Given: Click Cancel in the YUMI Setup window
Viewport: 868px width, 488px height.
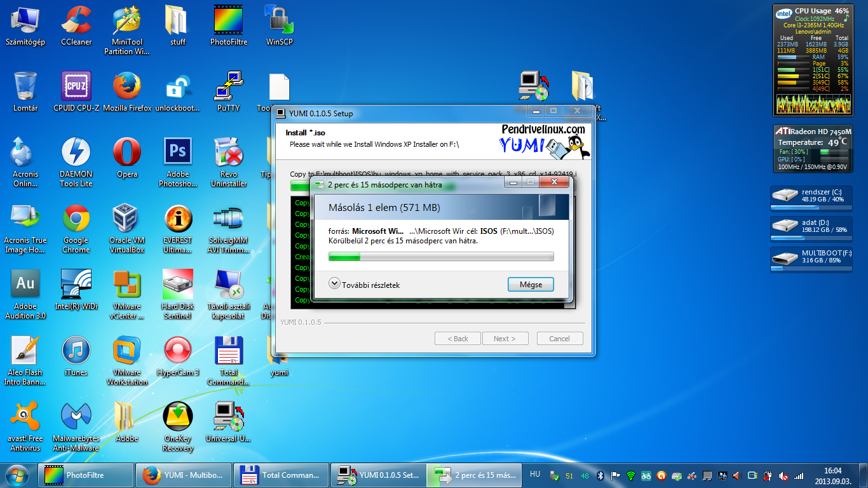Looking at the screenshot, I should (559, 339).
